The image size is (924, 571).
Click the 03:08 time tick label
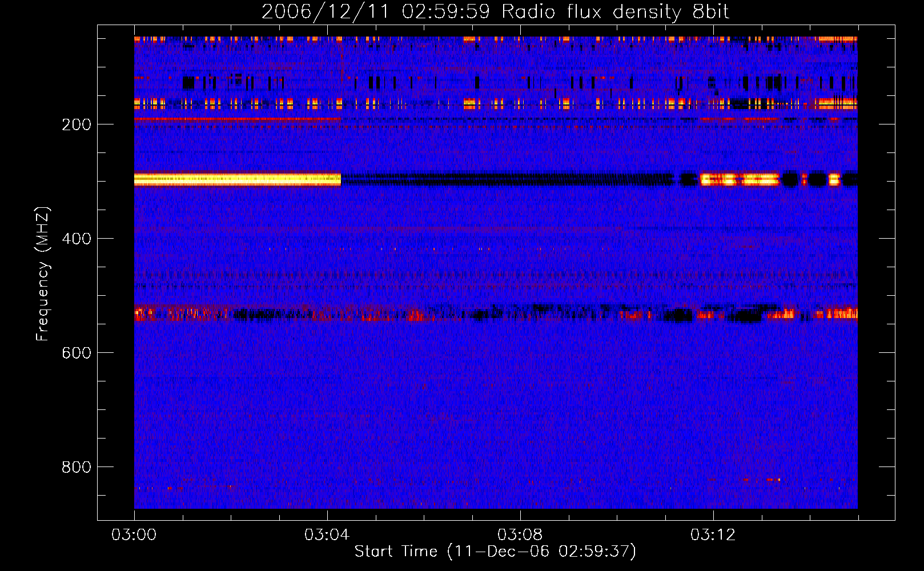point(520,535)
